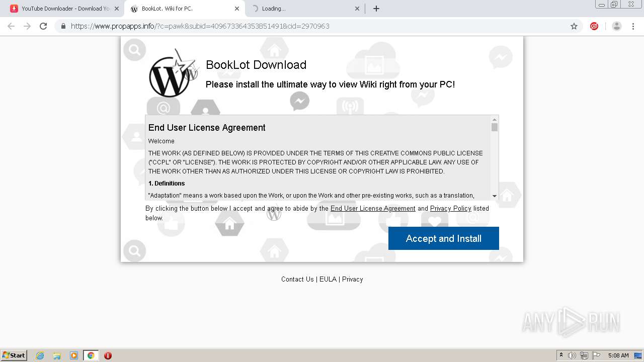Minimize the Chrome window

tap(602, 4)
